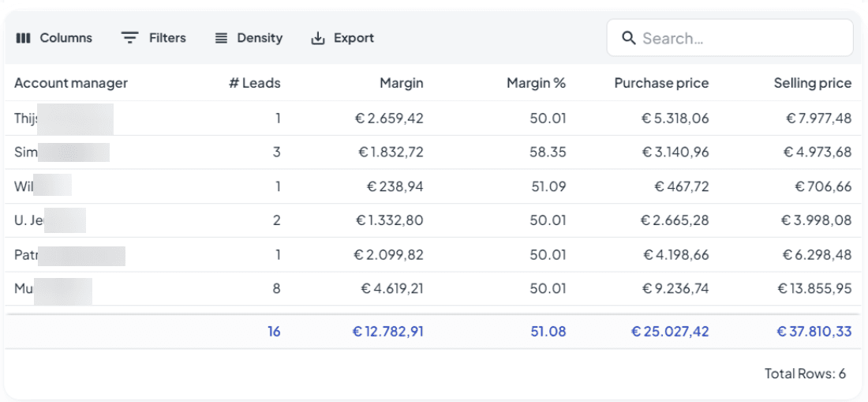Image resolution: width=868 pixels, height=402 pixels.
Task: Sort by Selling price column header
Action: click(x=812, y=83)
